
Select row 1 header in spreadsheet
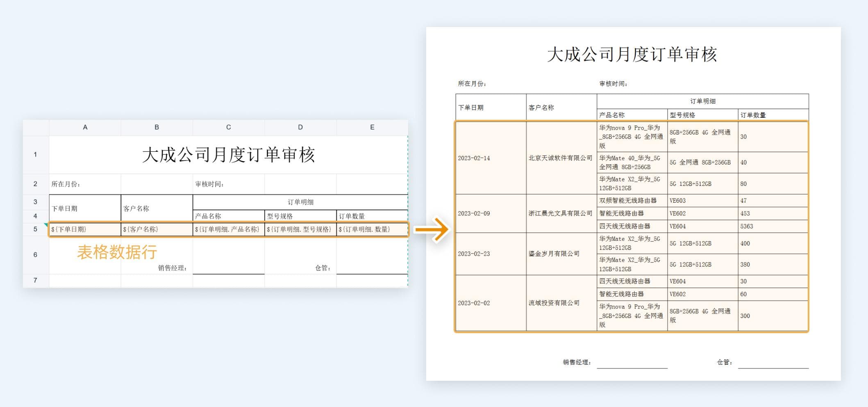pos(36,155)
